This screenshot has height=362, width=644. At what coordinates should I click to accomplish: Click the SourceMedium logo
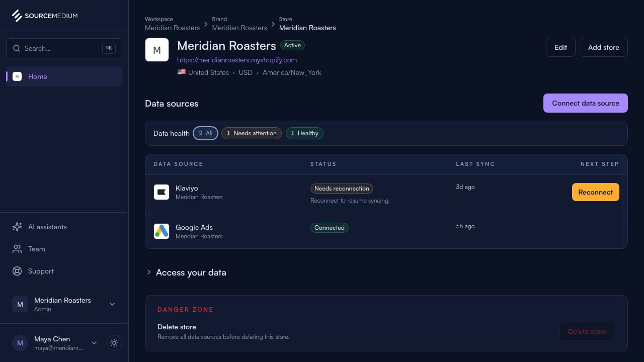45,16
